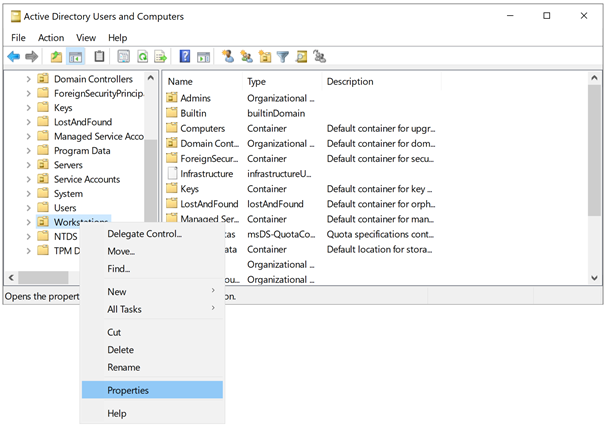Image resolution: width=605 pixels, height=428 pixels.
Task: Click the Export List toolbar icon
Action: click(161, 57)
